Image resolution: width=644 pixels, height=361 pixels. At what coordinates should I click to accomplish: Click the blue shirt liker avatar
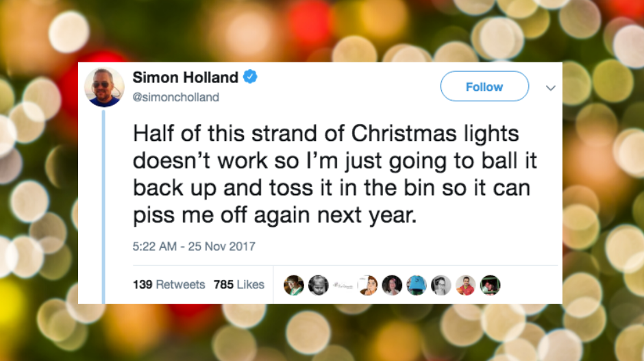pyautogui.click(x=417, y=285)
